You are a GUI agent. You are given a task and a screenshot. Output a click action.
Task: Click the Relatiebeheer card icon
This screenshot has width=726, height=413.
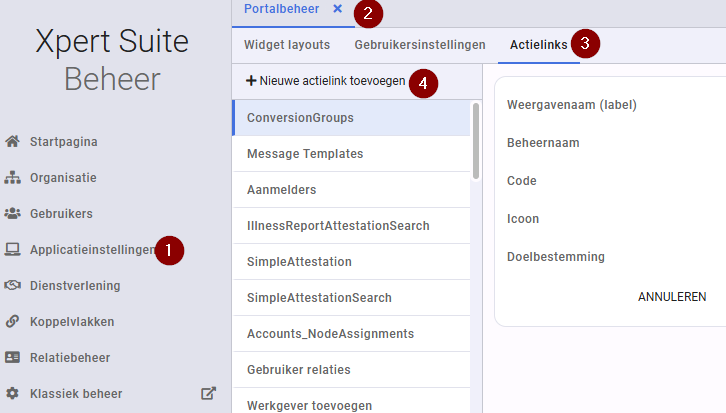point(13,357)
